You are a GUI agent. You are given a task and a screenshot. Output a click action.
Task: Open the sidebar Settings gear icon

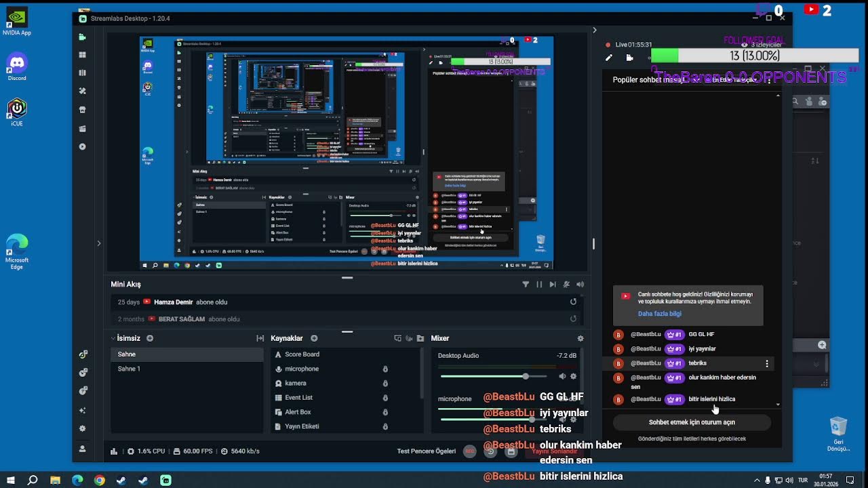[x=83, y=428]
